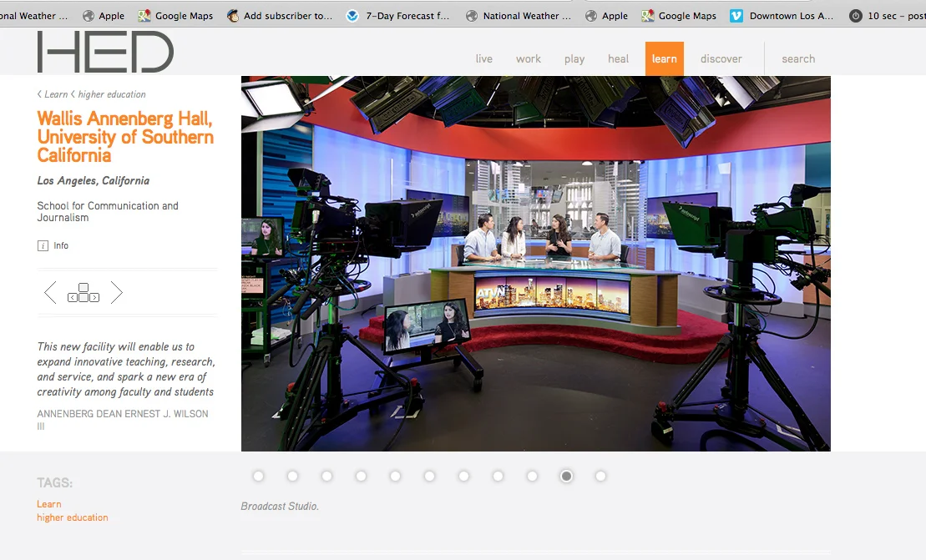Click the quote about the new facility
Viewport: 926px width, 560px height.
click(126, 370)
